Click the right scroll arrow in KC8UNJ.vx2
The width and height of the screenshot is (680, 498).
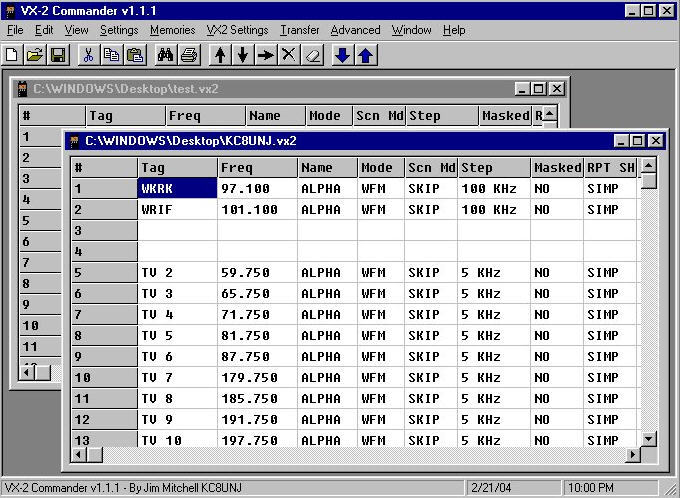click(632, 454)
